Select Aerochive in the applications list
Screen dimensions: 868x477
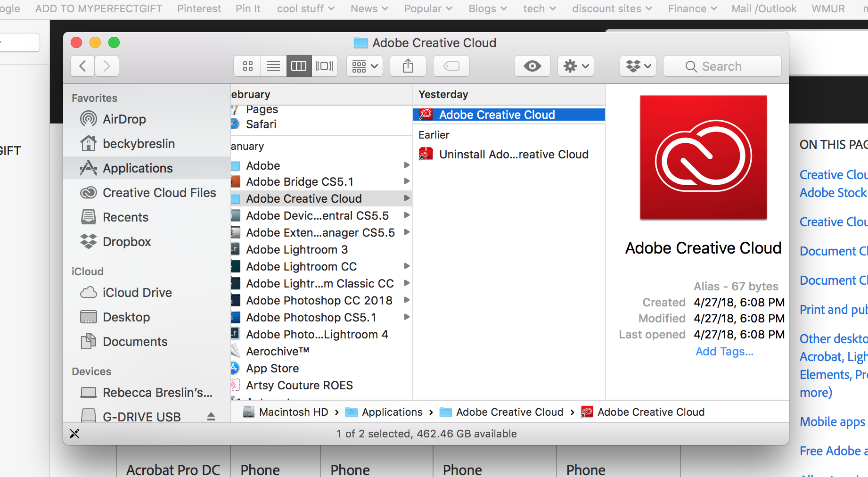point(321,351)
